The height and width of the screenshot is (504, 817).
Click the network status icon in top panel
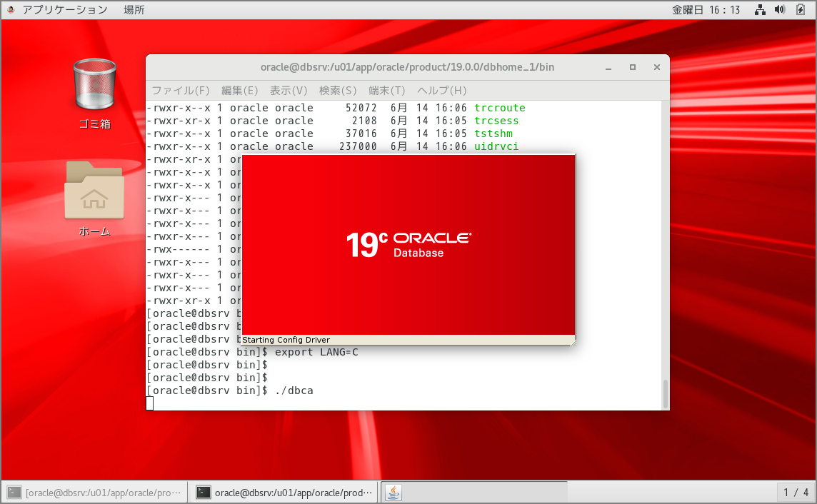[x=760, y=10]
